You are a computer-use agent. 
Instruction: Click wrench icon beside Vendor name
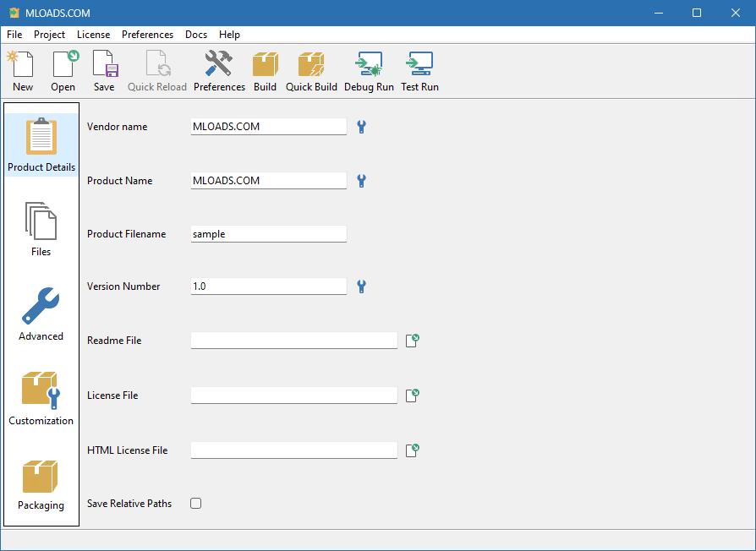362,127
